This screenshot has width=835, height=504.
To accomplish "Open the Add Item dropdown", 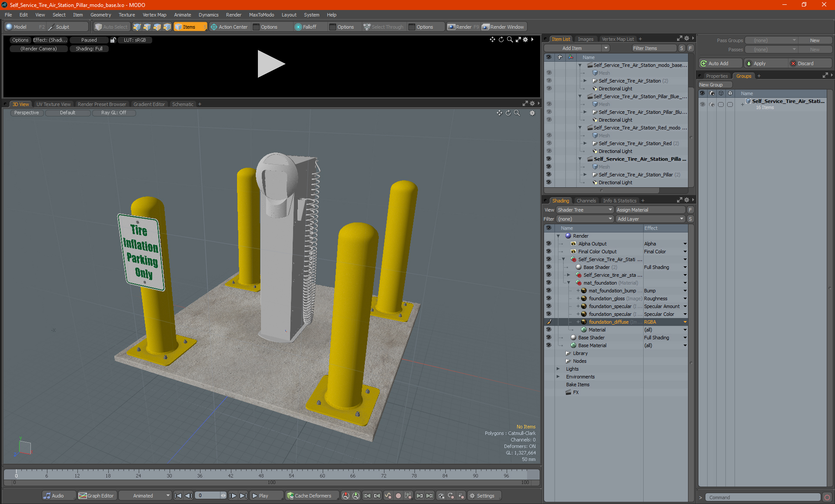I will [x=577, y=48].
